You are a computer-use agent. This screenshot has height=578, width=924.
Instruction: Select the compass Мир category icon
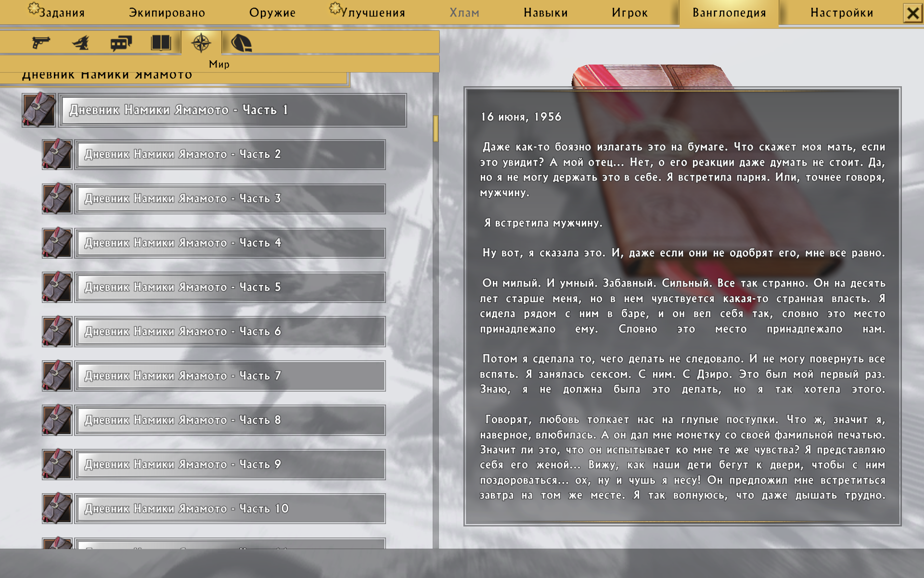coord(201,43)
